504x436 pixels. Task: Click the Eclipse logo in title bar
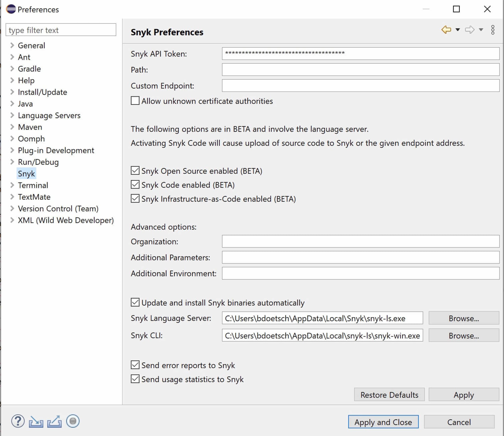[x=11, y=9]
